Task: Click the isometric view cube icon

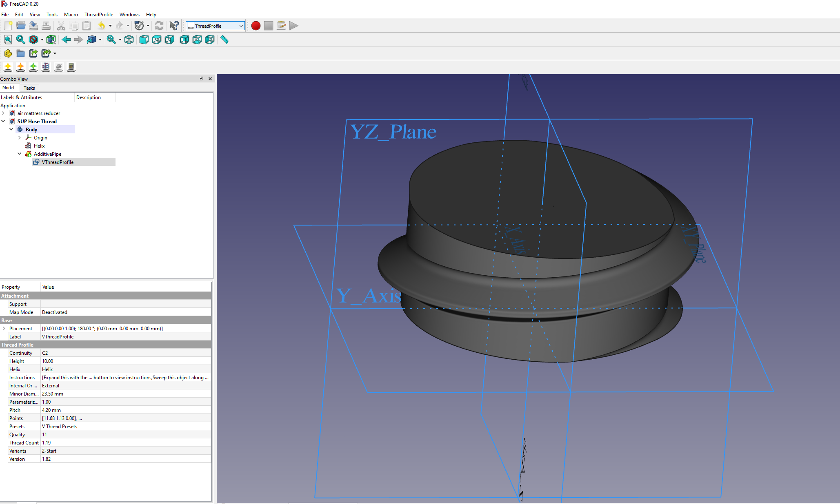Action: (x=129, y=40)
